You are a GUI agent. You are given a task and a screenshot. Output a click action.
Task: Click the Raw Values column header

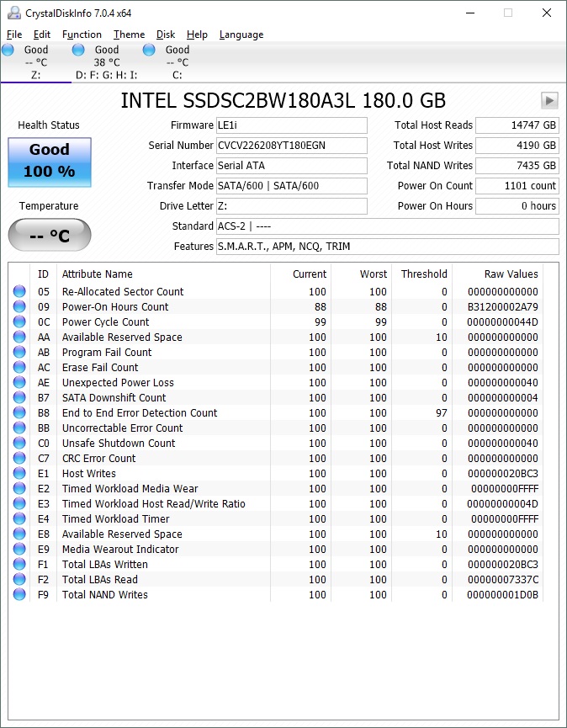pyautogui.click(x=511, y=274)
